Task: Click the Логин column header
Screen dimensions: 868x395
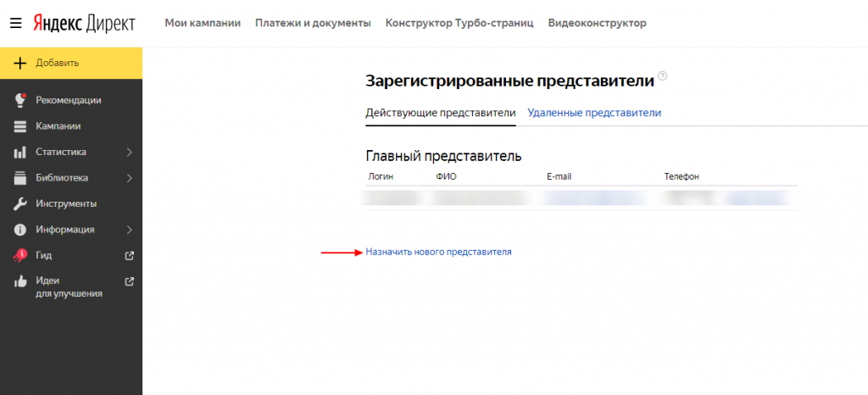Action: 381,177
